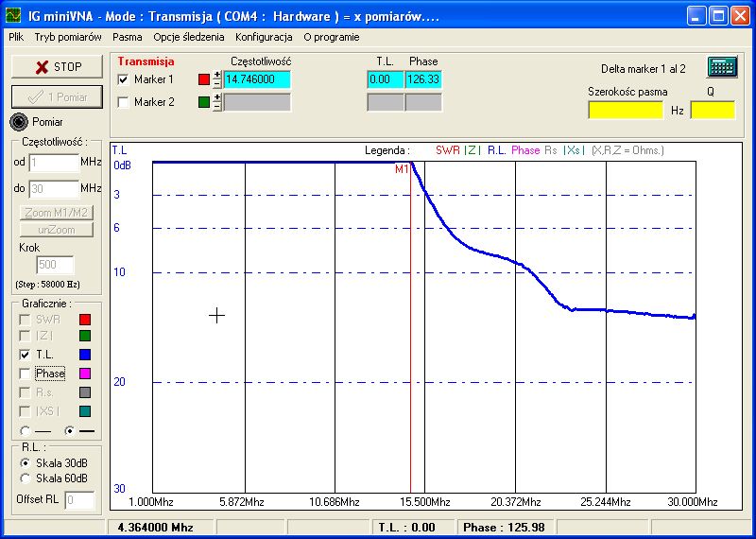Click the M1 marker line on graph
This screenshot has width=756, height=539.
click(410, 331)
